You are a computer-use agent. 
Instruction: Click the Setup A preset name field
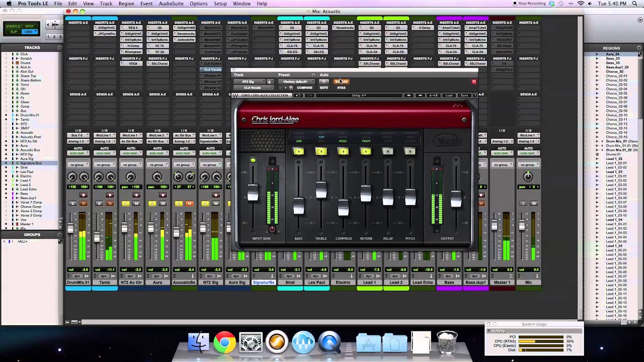pos(359,96)
